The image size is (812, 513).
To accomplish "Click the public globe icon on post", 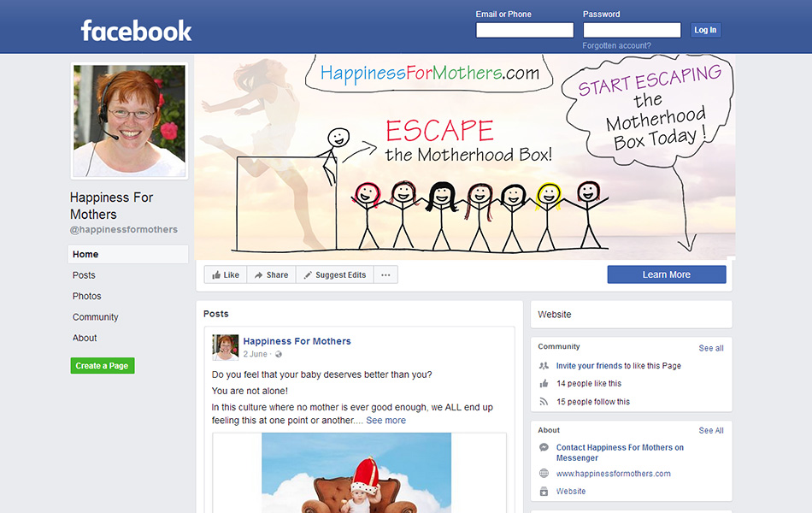I will pos(279,355).
